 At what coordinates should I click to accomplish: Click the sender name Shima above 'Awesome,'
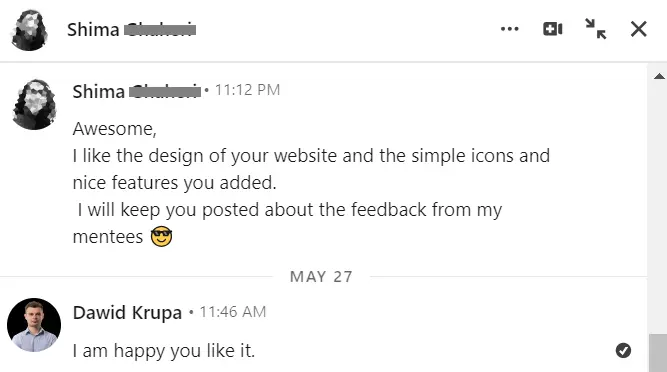[137, 91]
